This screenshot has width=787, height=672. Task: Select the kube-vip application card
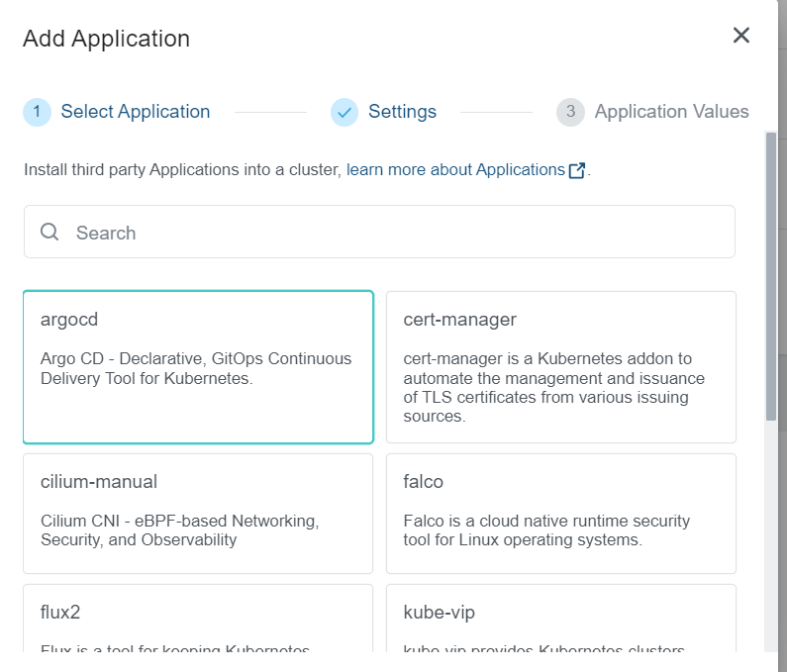point(561,619)
